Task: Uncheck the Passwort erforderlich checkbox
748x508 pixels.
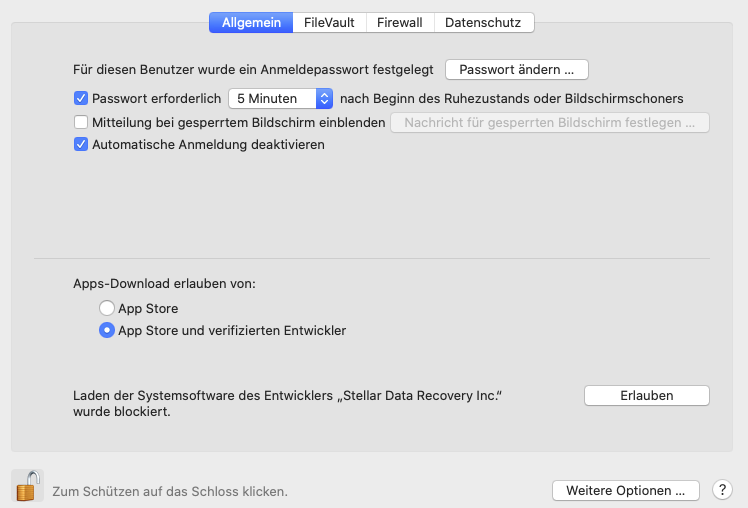Action: pyautogui.click(x=81, y=98)
